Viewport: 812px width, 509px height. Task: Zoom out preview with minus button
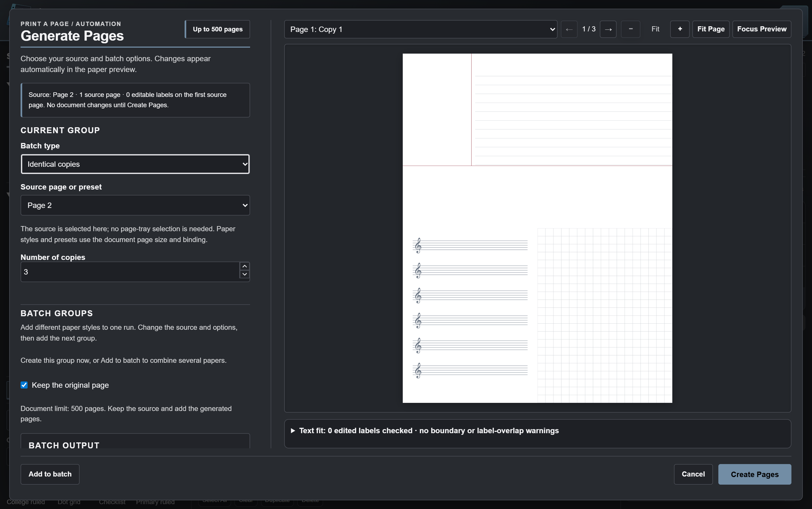click(x=631, y=29)
